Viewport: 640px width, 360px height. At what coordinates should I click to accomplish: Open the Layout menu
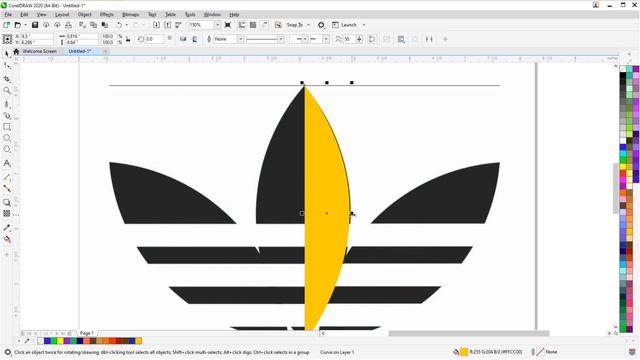(62, 15)
